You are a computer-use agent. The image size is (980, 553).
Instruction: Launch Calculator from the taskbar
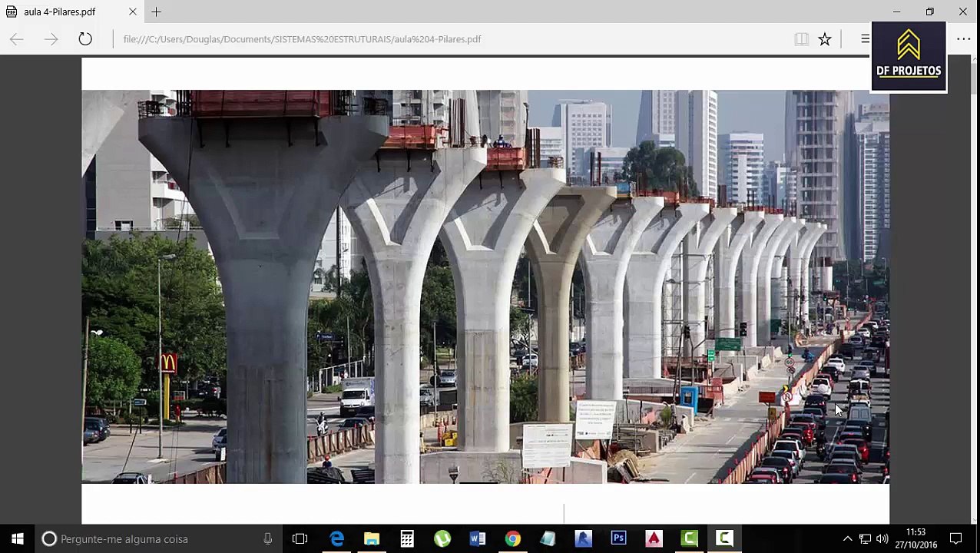pos(407,538)
